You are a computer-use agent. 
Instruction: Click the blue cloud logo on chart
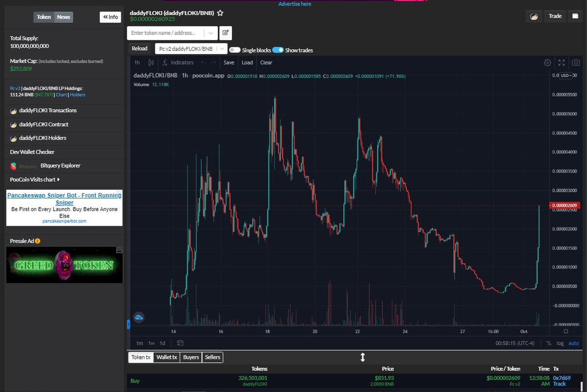tap(138, 318)
